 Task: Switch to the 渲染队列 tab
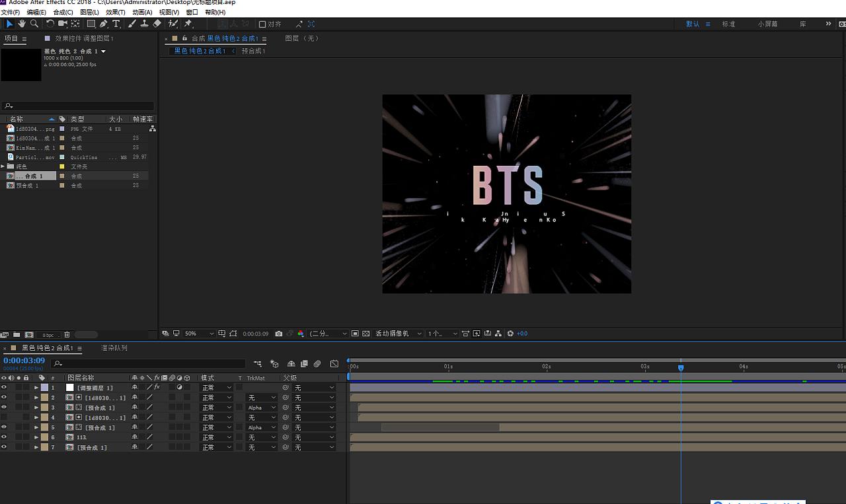pos(114,348)
